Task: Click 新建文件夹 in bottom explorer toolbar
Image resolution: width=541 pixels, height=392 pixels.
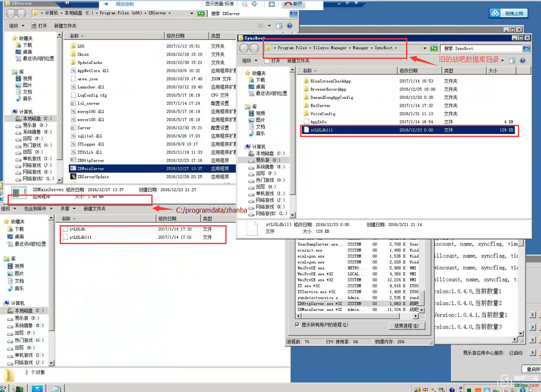Action: pyautogui.click(x=95, y=208)
